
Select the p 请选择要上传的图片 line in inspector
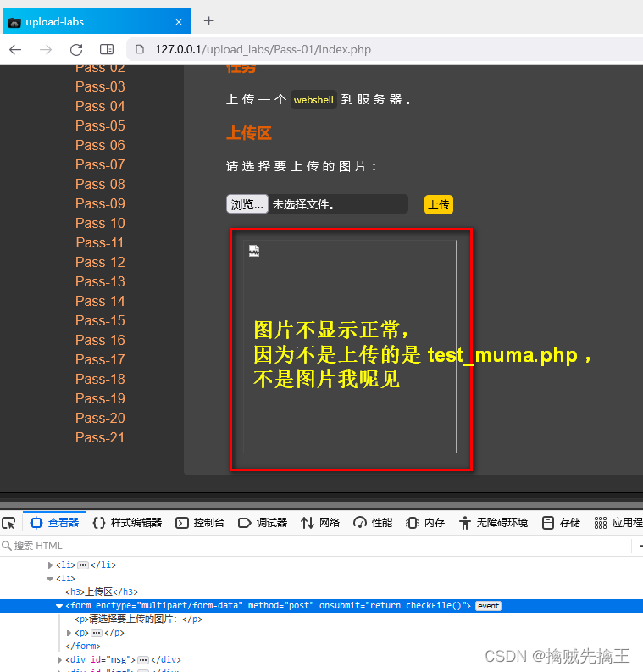click(x=138, y=619)
